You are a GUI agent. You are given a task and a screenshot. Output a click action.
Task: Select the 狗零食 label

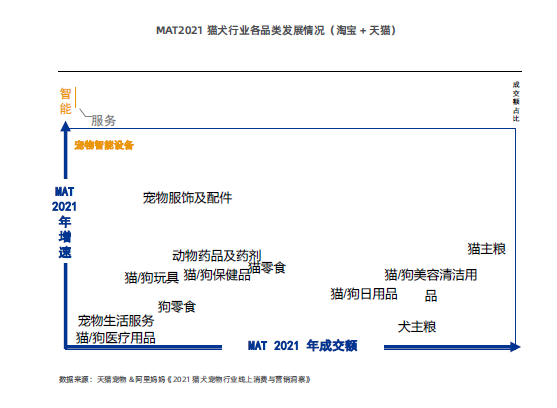tap(177, 306)
